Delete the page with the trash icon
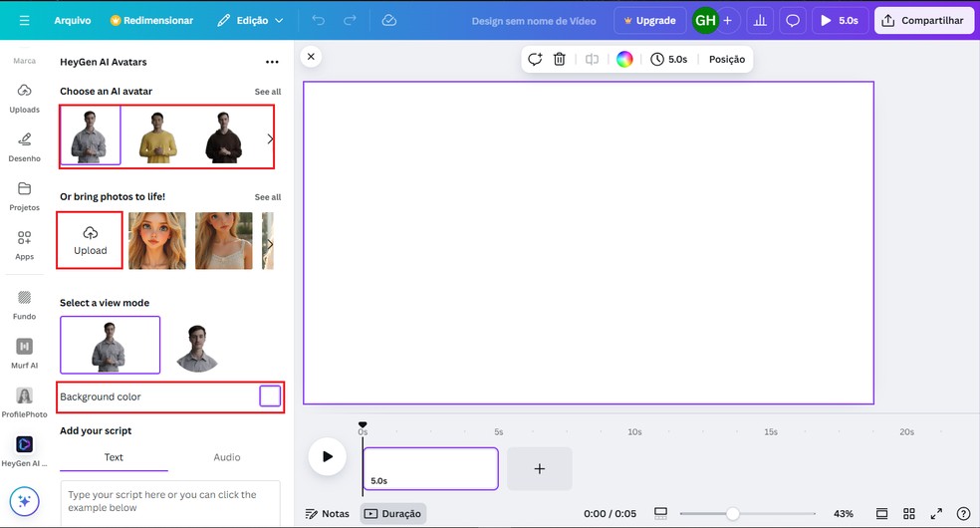Image resolution: width=980 pixels, height=528 pixels. coord(560,60)
